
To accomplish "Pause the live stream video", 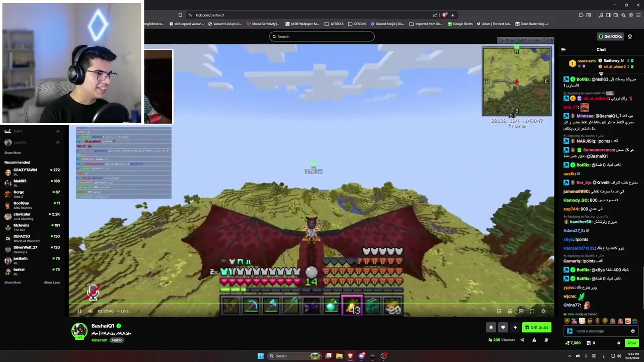I will [x=79, y=311].
